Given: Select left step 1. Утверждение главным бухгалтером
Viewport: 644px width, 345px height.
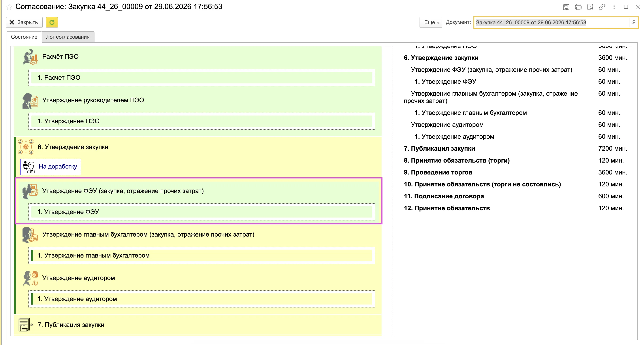Looking at the screenshot, I should click(201, 255).
